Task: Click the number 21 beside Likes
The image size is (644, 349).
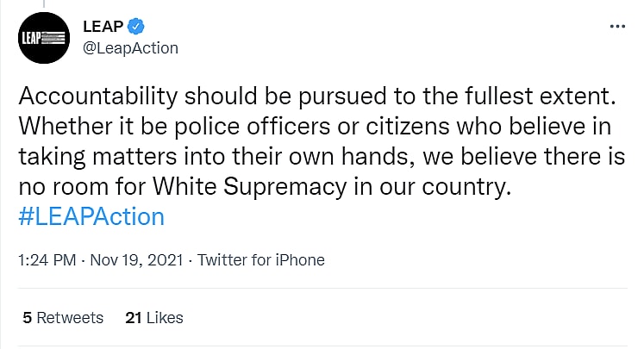Action: pos(133,317)
